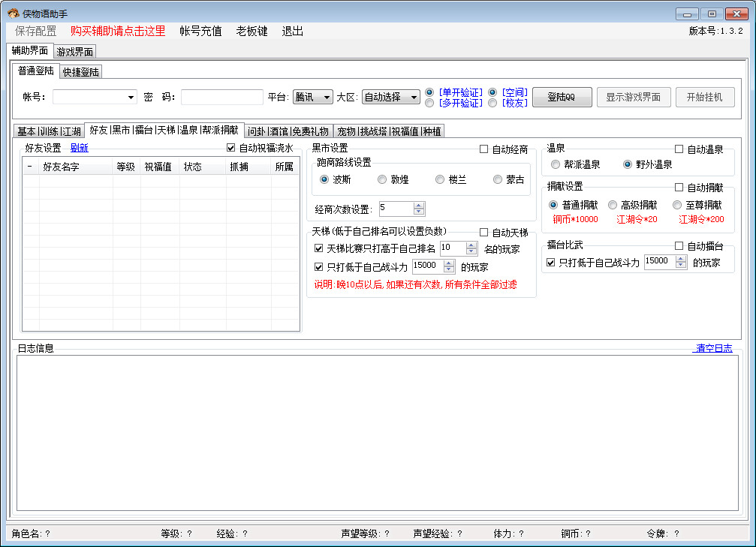Open the 老板键 menu item
The width and height of the screenshot is (756, 547).
(x=251, y=32)
